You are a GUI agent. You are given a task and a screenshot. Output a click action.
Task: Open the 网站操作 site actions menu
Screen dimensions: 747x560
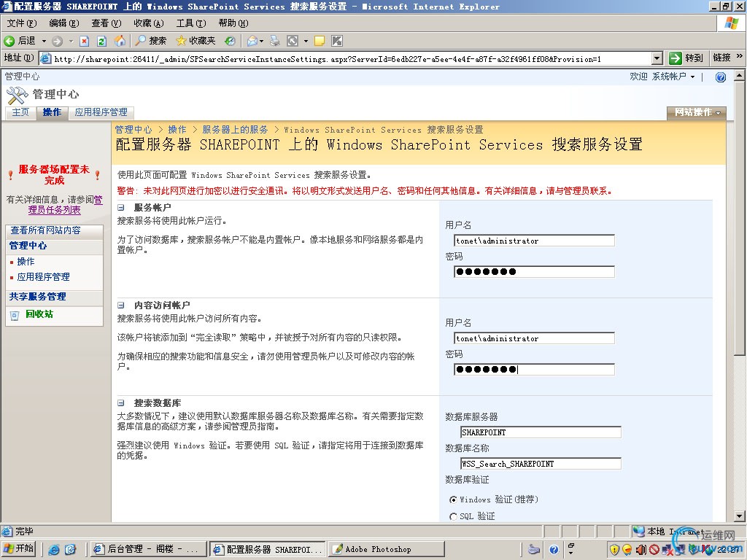click(x=697, y=112)
